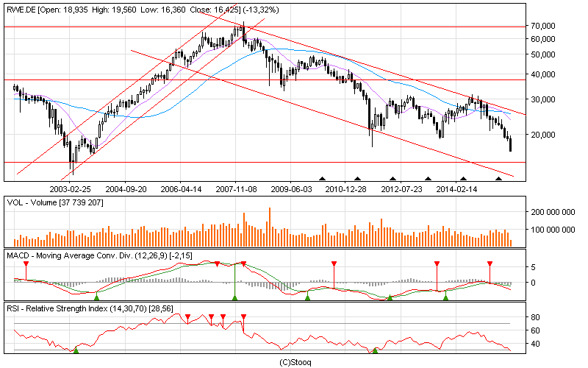
Task: Click the leftmost black triangle on price chart
Action: (322, 179)
